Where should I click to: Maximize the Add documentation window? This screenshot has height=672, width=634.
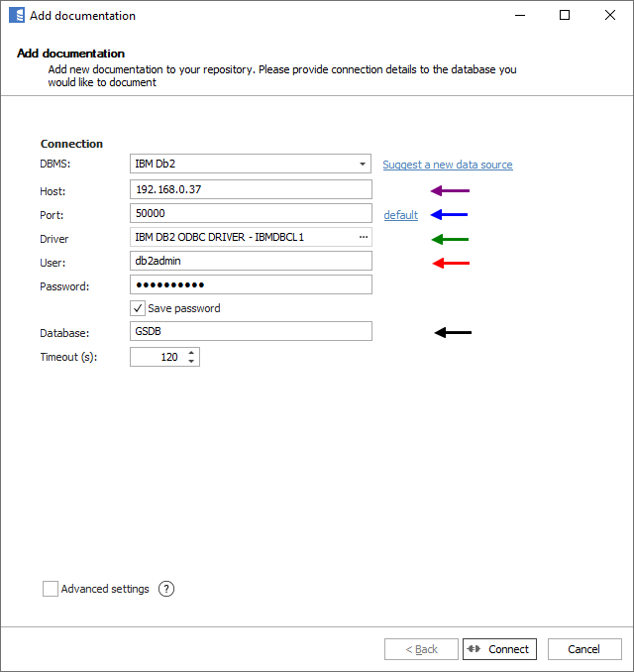[x=565, y=16]
